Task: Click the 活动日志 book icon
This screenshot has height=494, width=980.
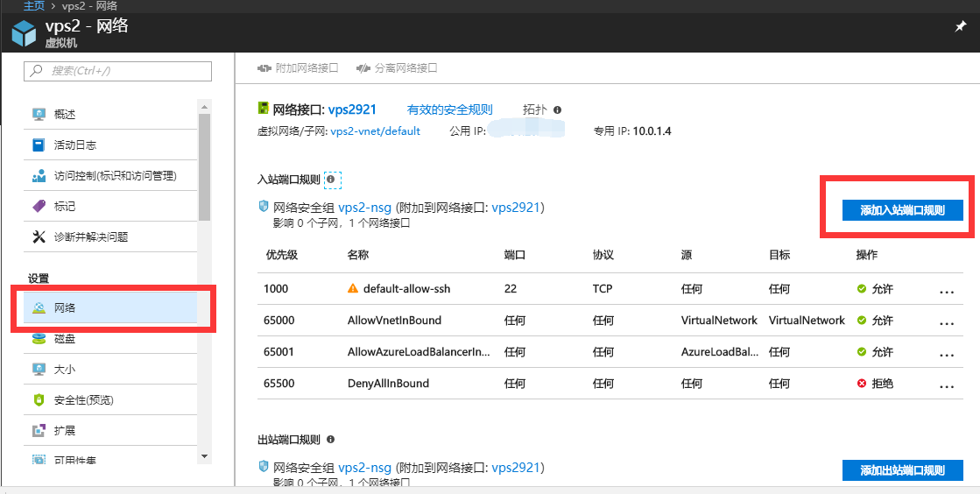Action: click(39, 145)
